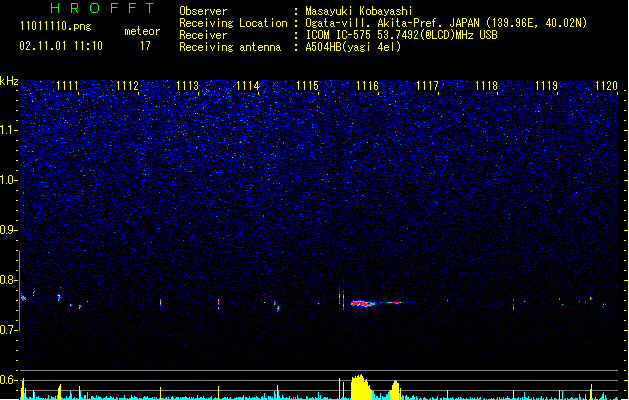The height and width of the screenshot is (400, 629).
Task: Click the Receiving antenna label
Action: (230, 47)
